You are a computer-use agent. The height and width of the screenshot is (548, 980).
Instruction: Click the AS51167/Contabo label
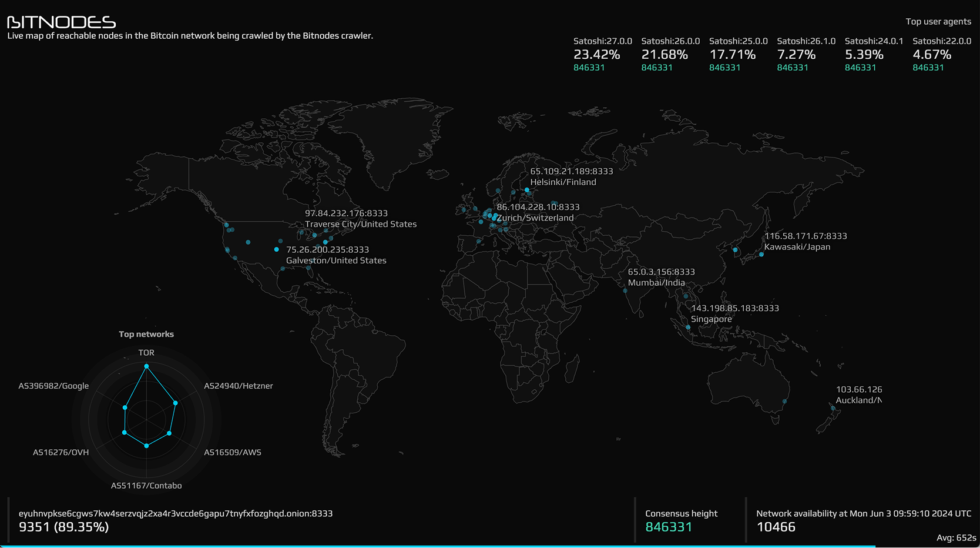point(146,486)
